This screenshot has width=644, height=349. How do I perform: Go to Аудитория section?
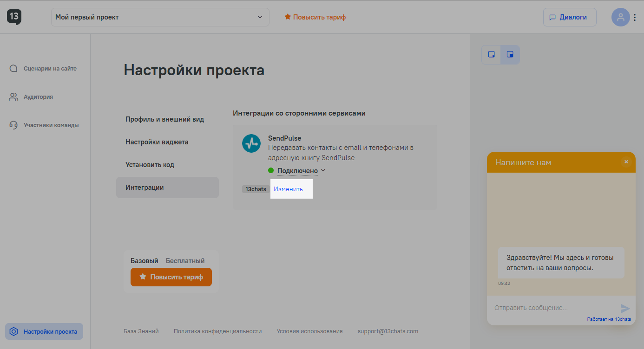pyautogui.click(x=31, y=97)
